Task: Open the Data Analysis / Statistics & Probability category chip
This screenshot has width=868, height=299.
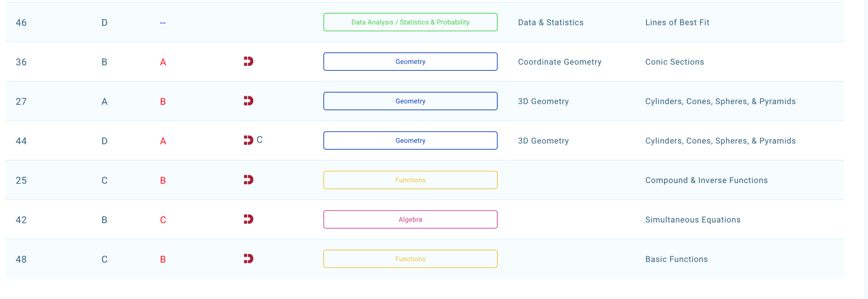Action: pos(410,22)
